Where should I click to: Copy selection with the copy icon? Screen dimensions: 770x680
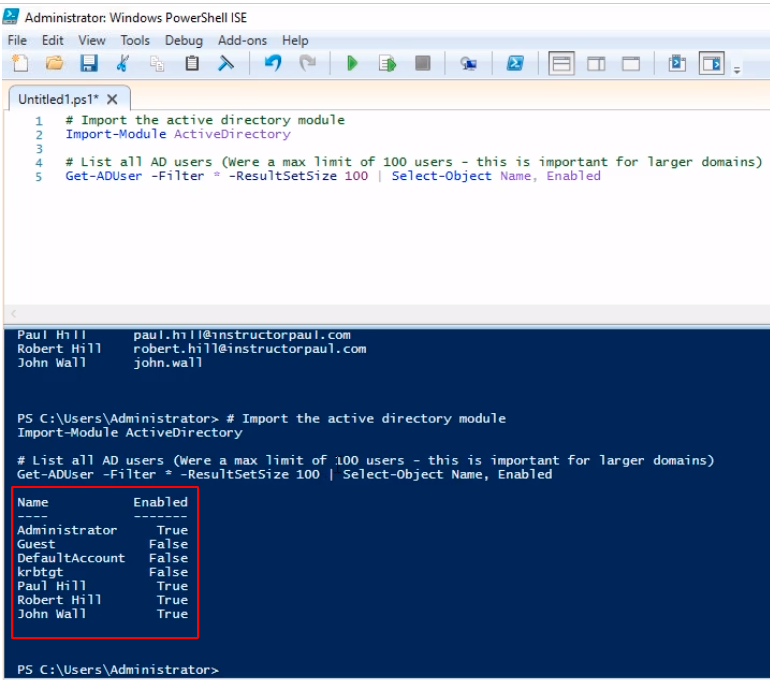(x=157, y=63)
